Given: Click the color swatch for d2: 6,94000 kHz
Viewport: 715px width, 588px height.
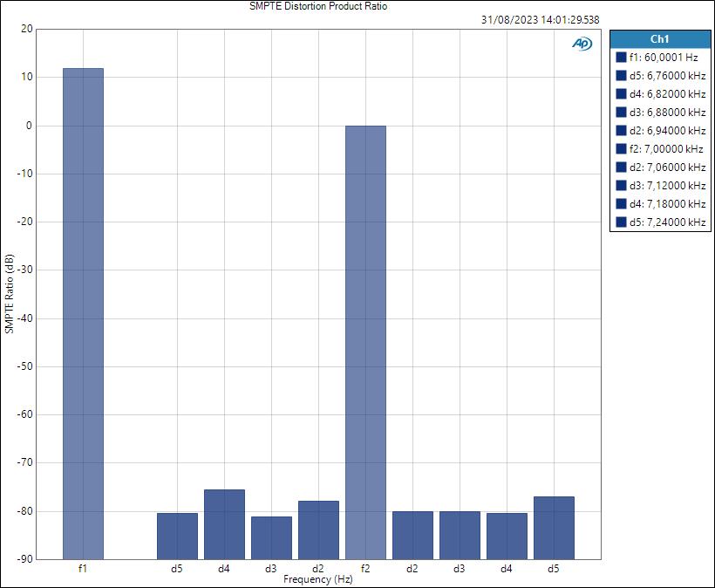Looking at the screenshot, I should (x=621, y=130).
